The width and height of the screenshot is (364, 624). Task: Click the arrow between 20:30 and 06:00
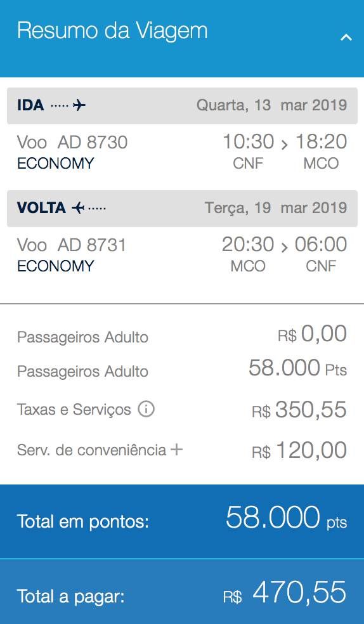click(x=285, y=247)
